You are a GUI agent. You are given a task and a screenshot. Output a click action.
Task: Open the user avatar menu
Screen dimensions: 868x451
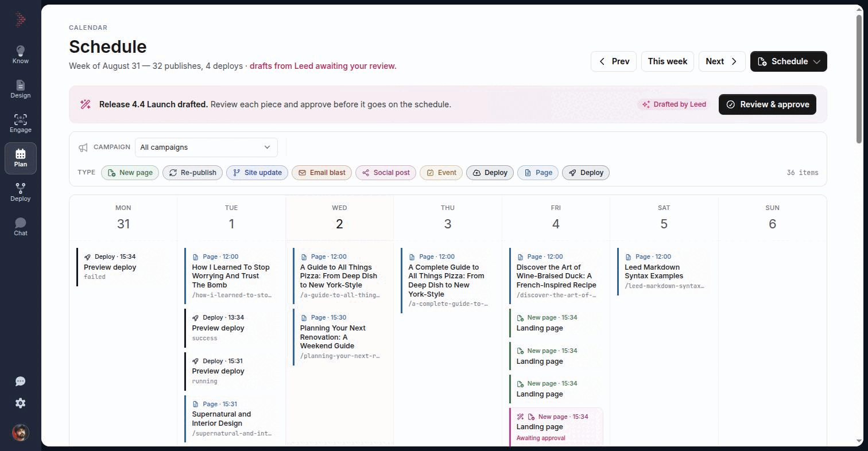(x=21, y=433)
